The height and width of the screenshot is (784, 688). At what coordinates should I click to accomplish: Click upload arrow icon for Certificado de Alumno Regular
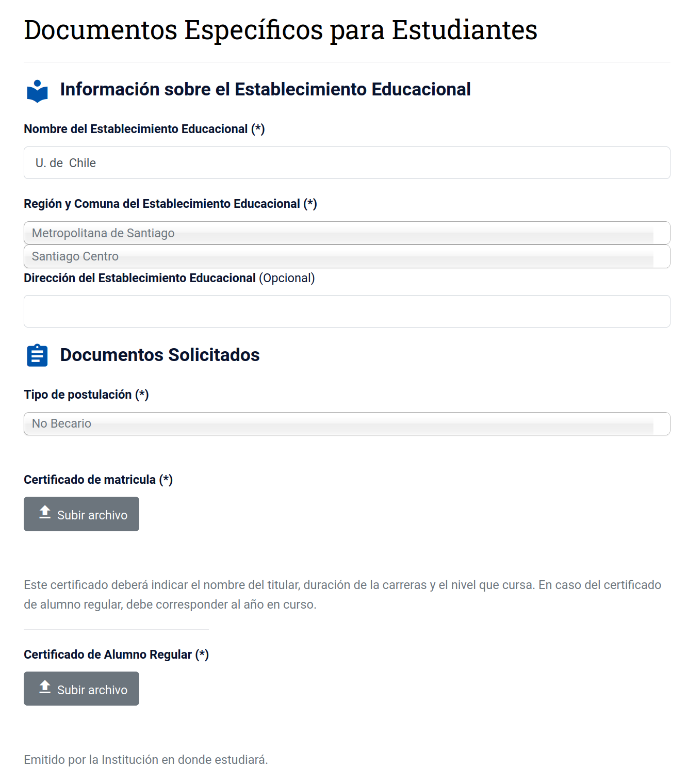tap(45, 687)
